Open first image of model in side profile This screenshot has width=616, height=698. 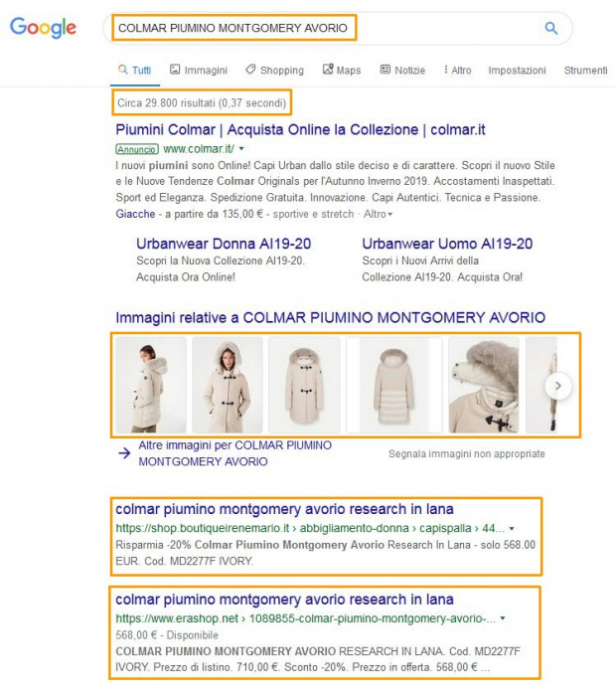pos(151,385)
